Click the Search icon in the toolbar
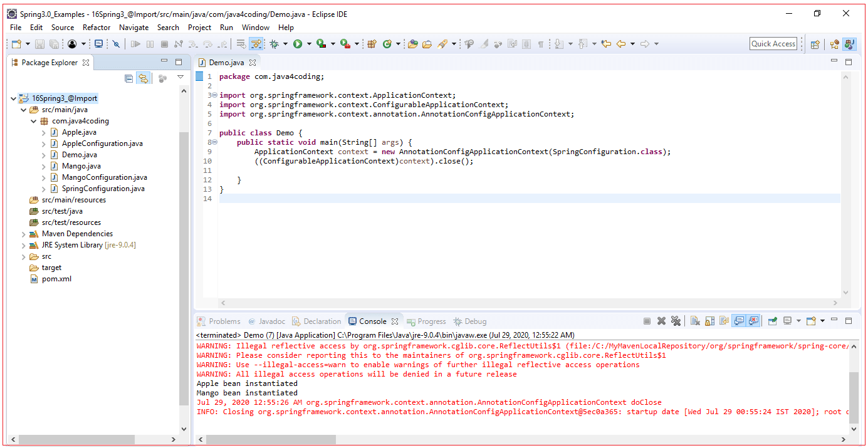868x448 pixels. (x=442, y=43)
